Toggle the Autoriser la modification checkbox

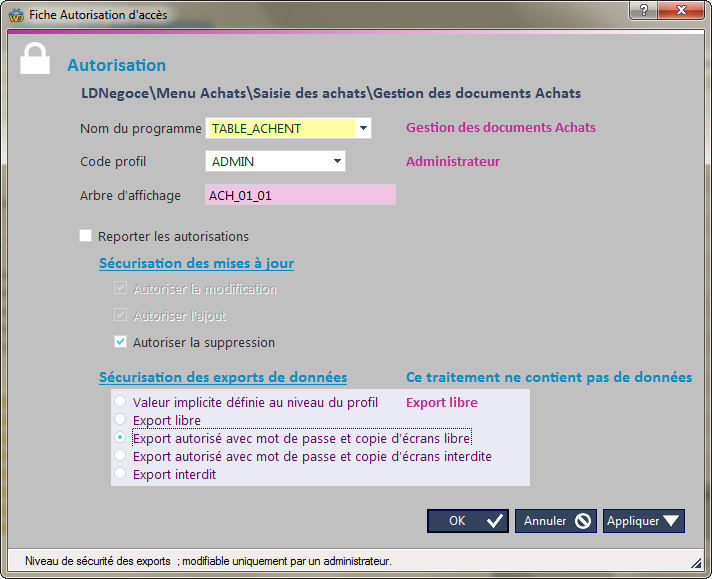(x=121, y=289)
